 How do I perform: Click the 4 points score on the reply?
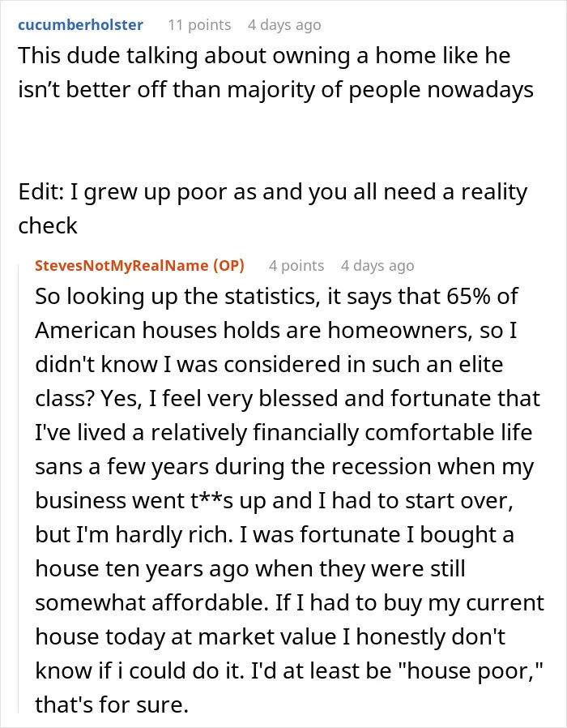click(x=296, y=265)
